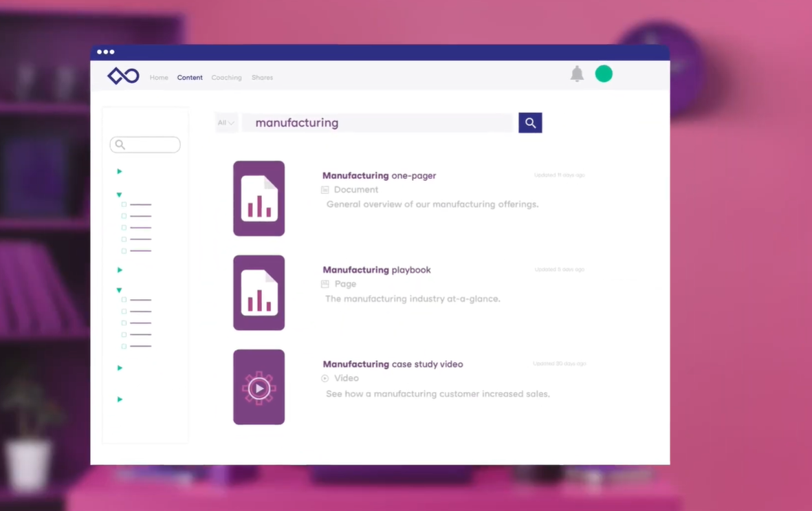Viewport: 812px width, 511px height.
Task: Click the sidebar search magnifier icon
Action: tap(120, 144)
